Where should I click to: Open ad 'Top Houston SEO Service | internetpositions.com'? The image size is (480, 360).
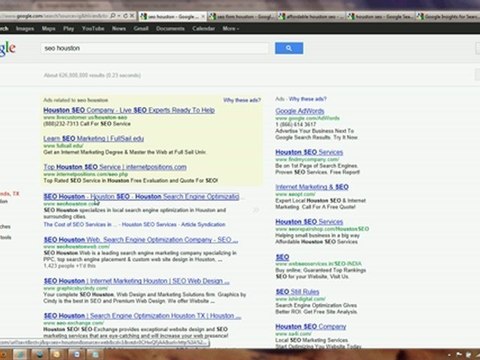point(115,167)
